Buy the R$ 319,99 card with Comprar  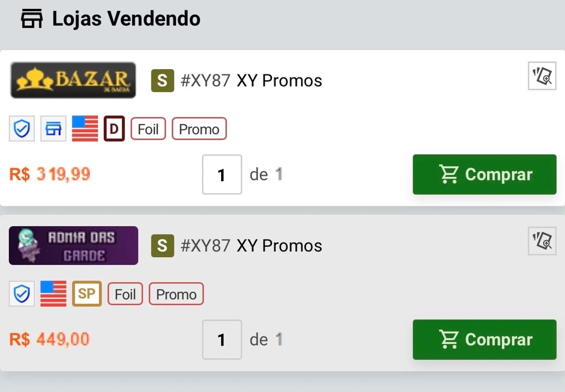pyautogui.click(x=485, y=175)
